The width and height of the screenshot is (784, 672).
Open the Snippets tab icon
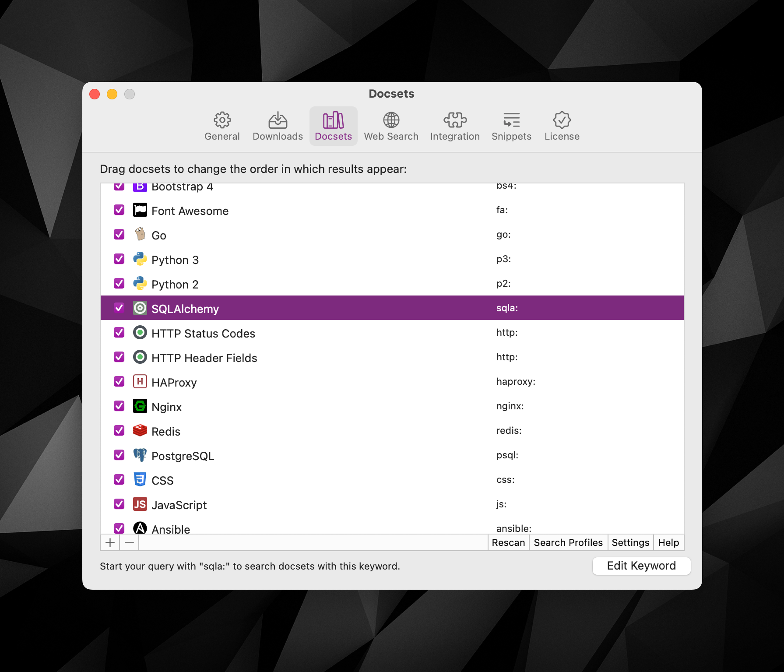click(x=511, y=120)
